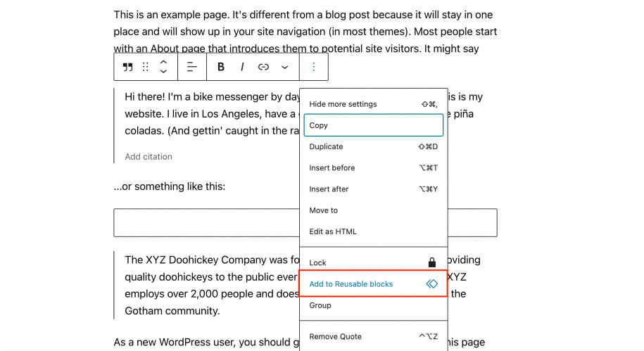Click the drag handle dots icon
This screenshot has height=351, width=644.
tap(146, 67)
